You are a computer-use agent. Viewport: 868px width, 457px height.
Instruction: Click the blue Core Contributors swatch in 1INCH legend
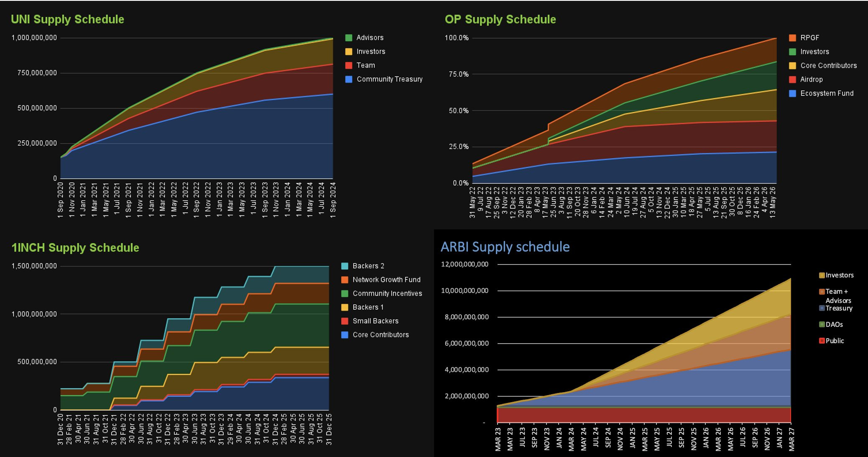tap(345, 335)
